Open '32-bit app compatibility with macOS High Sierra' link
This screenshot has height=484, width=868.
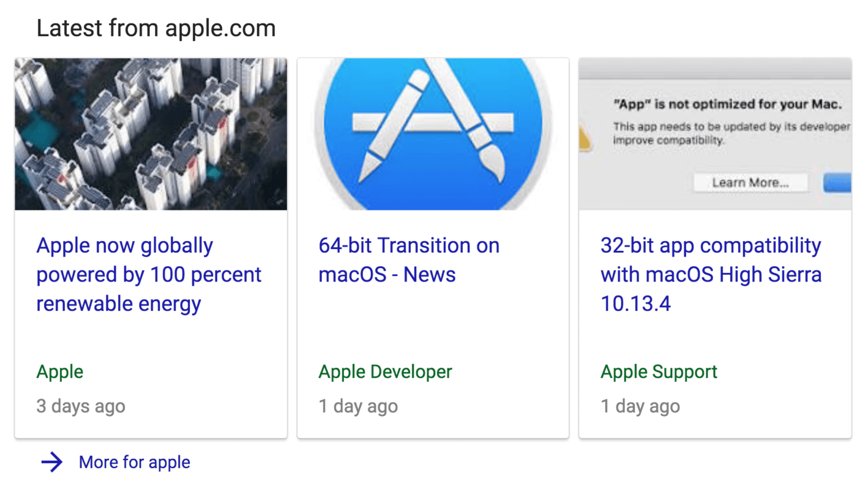[711, 274]
